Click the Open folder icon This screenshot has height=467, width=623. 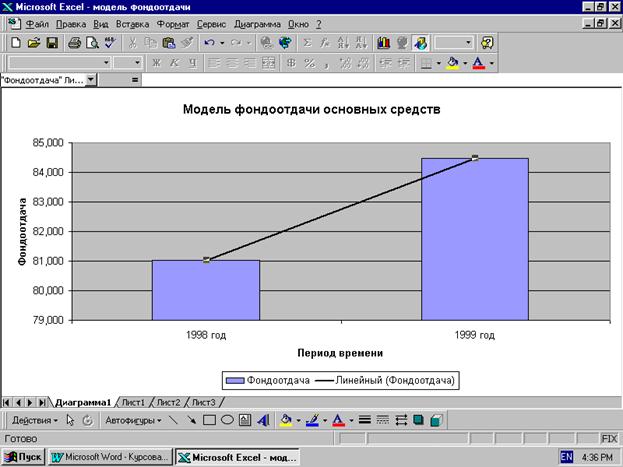[33, 43]
